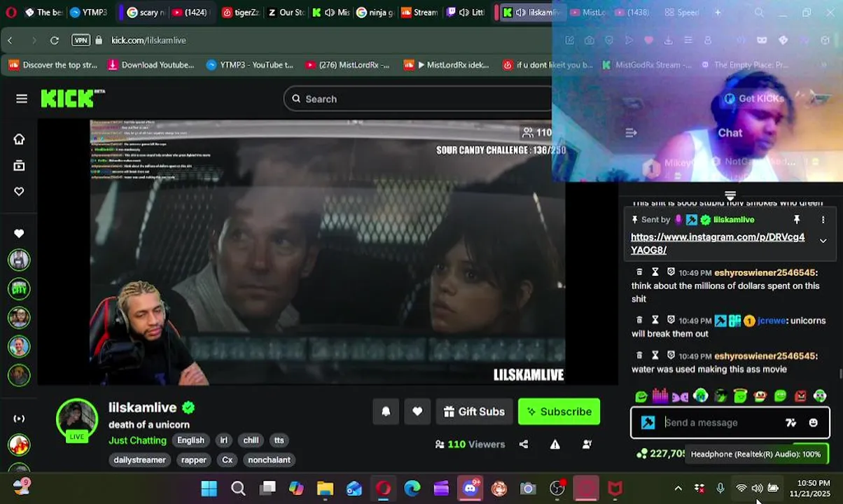
Task: Switch to the (1424) YouTube tab
Action: [190, 13]
